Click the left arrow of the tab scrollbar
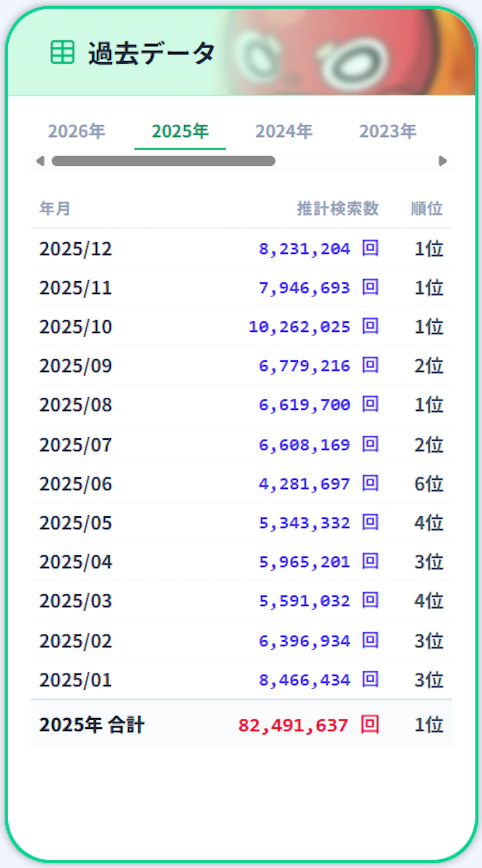482x868 pixels. tap(40, 161)
